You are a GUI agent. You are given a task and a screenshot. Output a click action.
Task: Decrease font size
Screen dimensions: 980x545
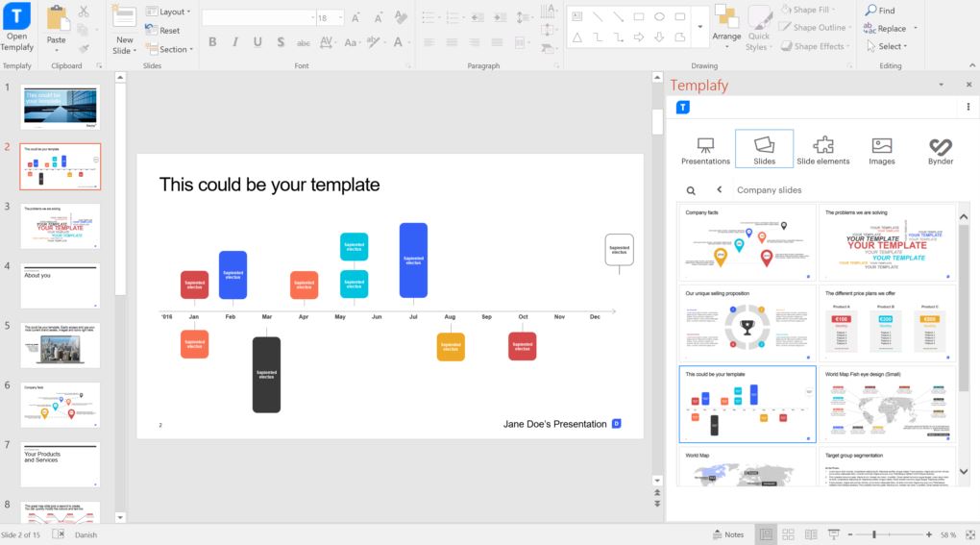[379, 17]
